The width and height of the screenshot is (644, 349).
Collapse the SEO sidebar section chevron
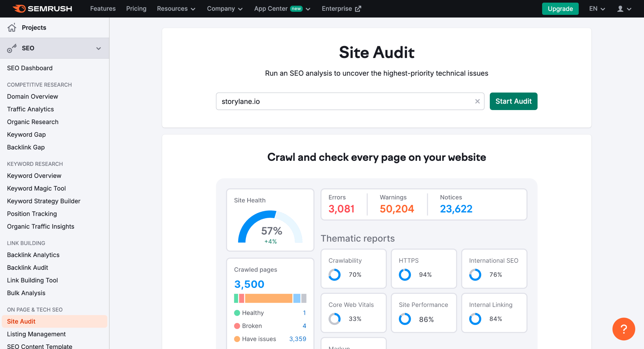[99, 48]
